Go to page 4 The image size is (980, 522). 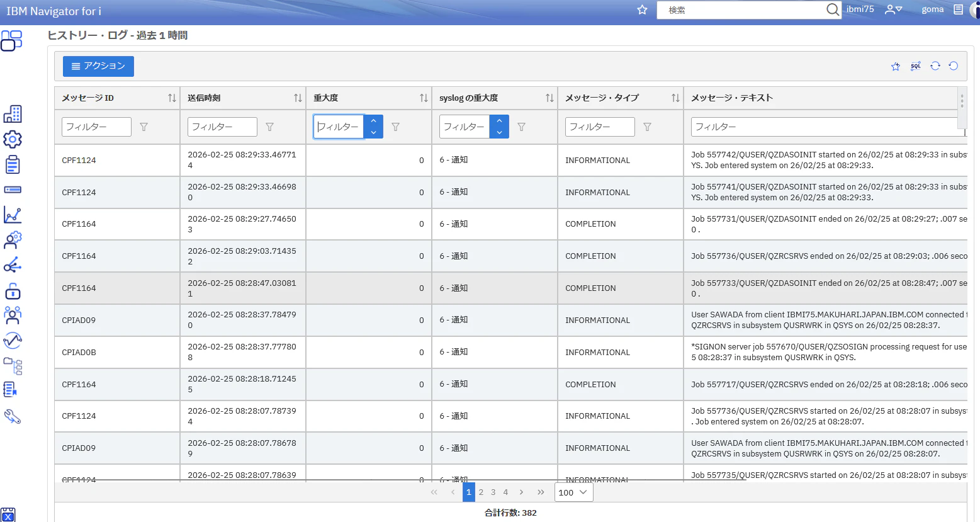[505, 492]
